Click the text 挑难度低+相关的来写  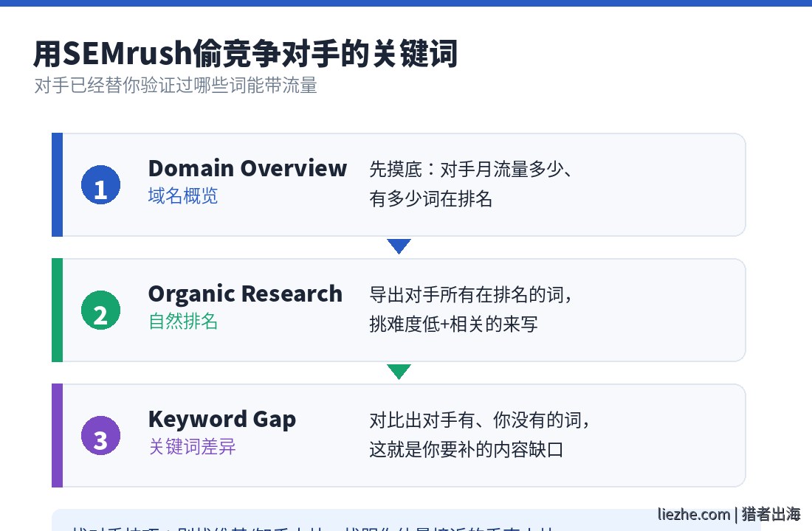point(454,324)
